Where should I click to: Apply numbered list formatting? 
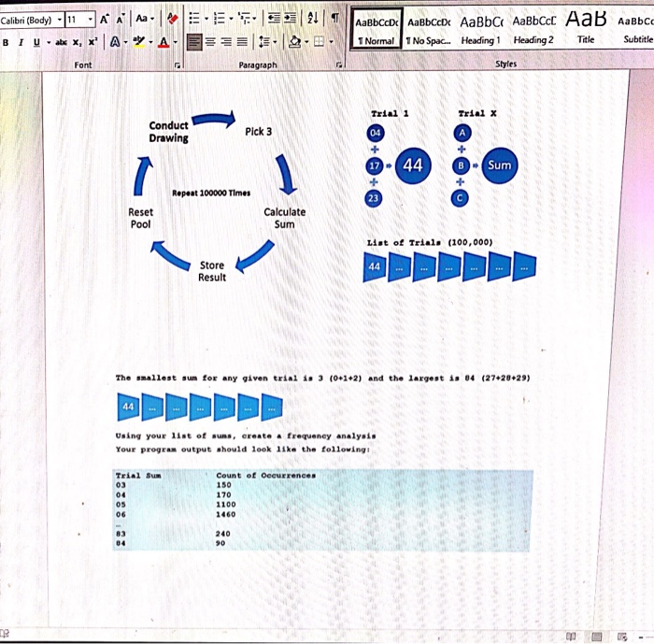click(219, 18)
